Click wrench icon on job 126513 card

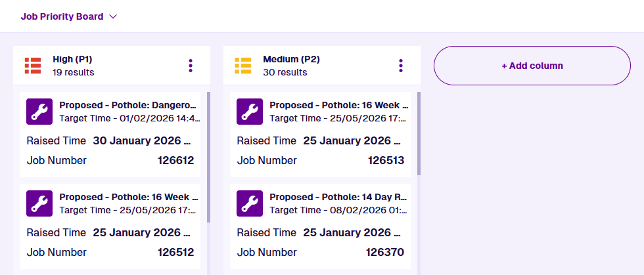250,112
